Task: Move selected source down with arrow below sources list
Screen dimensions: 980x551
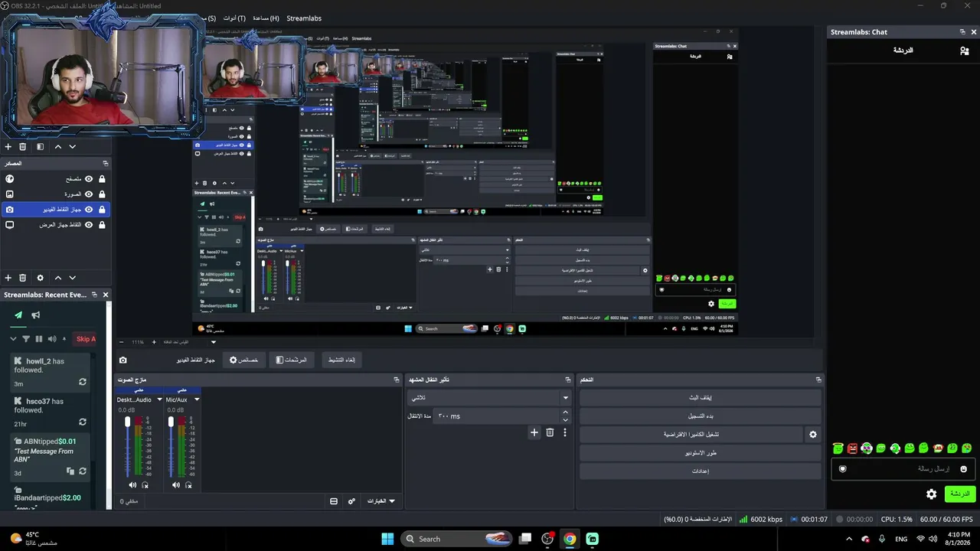Action: click(x=72, y=278)
